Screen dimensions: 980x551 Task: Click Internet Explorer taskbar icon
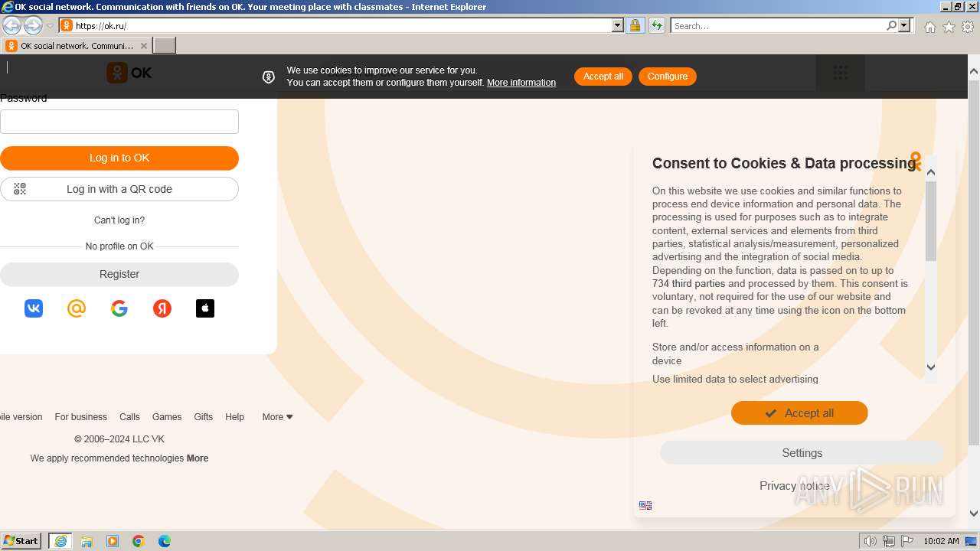(x=60, y=541)
